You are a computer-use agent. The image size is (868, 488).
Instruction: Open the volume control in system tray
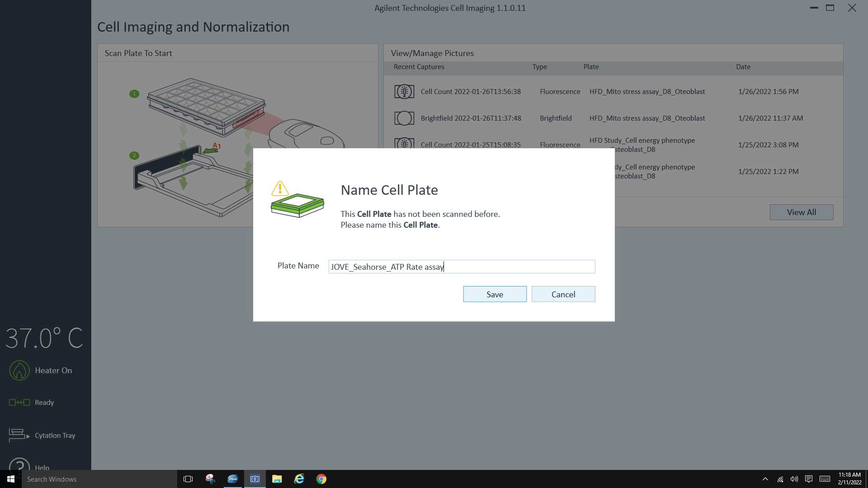(794, 479)
